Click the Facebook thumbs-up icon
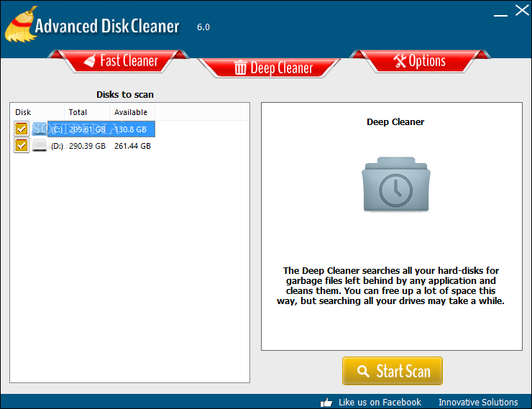Image resolution: width=532 pixels, height=409 pixels. pyautogui.click(x=326, y=403)
